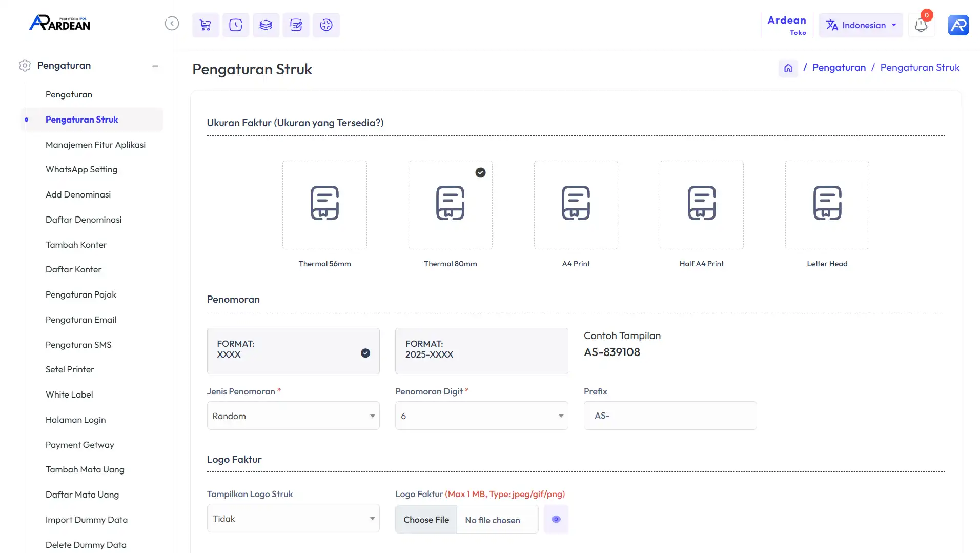The width and height of the screenshot is (980, 553).
Task: Click the edit note toolbar icon
Action: point(296,25)
